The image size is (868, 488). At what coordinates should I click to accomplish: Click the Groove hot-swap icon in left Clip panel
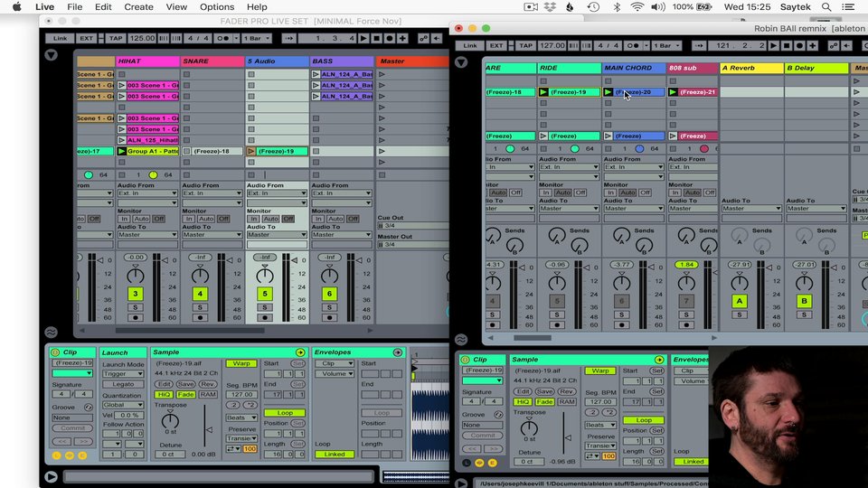point(88,408)
